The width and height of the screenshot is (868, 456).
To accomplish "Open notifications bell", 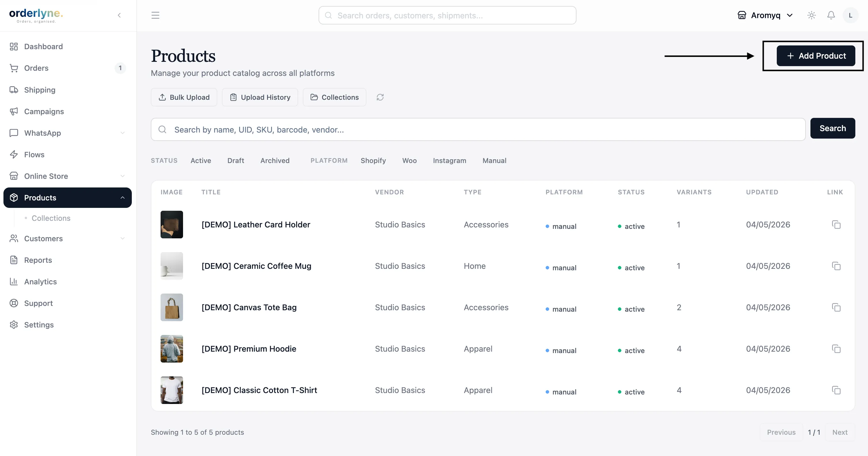I will pos(831,15).
